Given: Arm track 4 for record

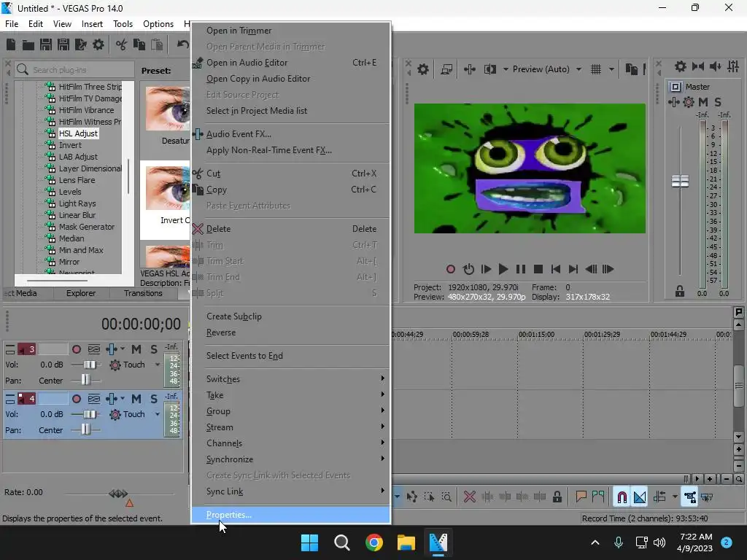Looking at the screenshot, I should tap(76, 399).
